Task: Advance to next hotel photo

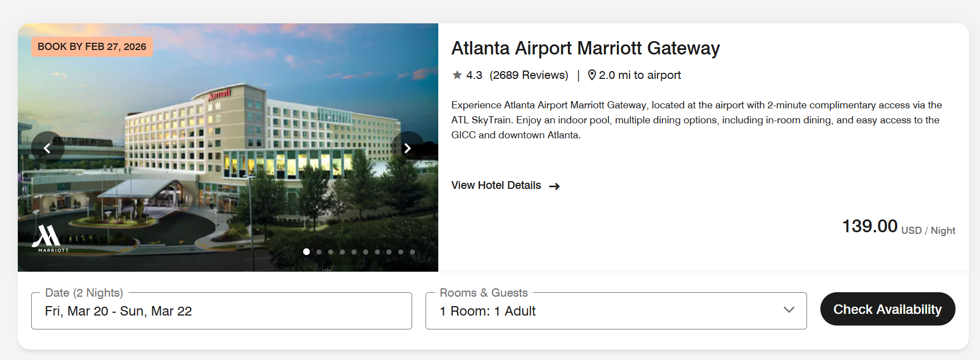Action: pyautogui.click(x=407, y=148)
